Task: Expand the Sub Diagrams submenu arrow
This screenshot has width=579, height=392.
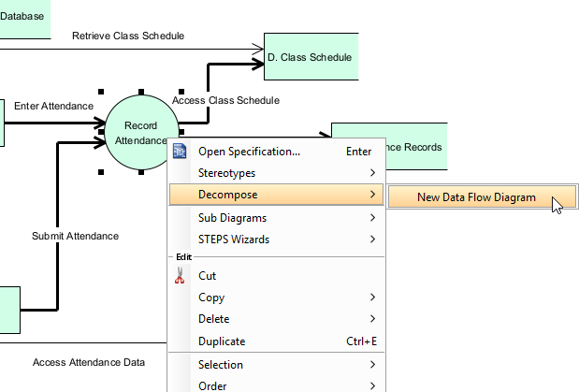Action: coord(372,218)
